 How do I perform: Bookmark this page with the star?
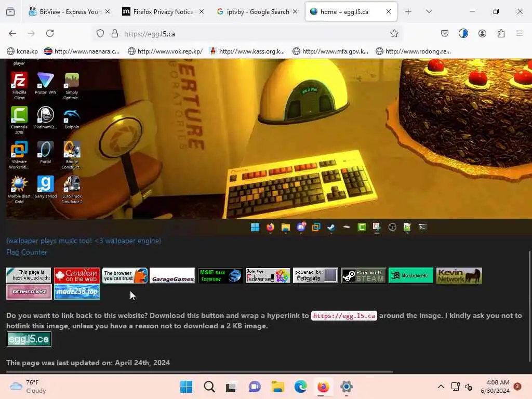(394, 34)
